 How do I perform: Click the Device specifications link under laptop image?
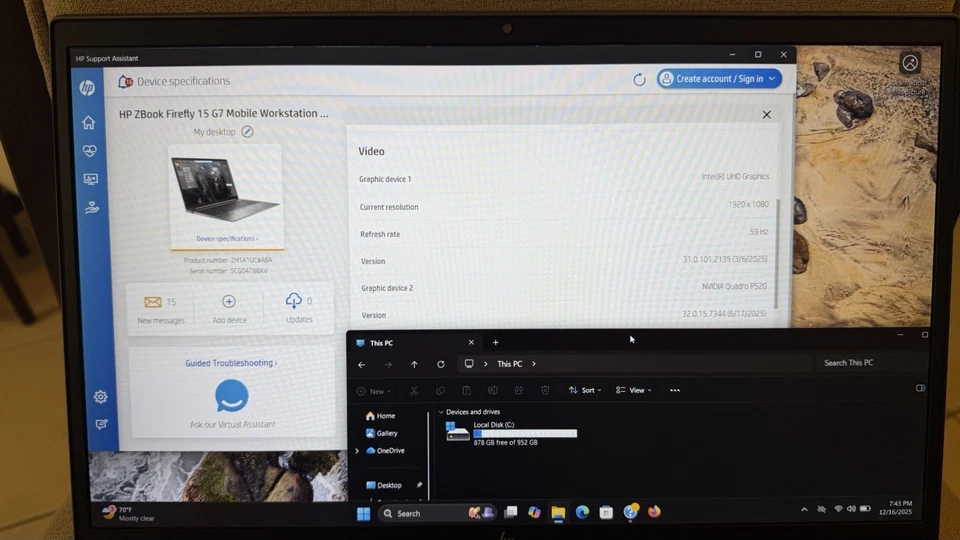click(x=227, y=239)
